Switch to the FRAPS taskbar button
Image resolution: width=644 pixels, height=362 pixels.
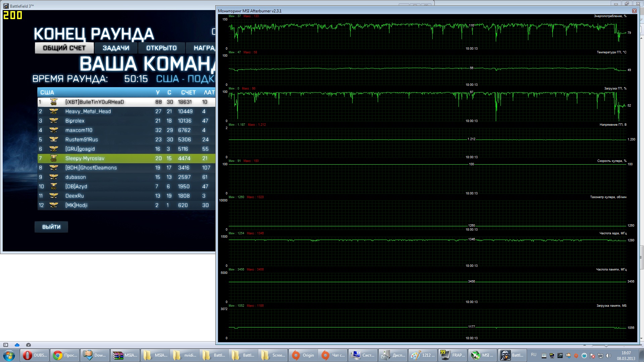click(452, 355)
